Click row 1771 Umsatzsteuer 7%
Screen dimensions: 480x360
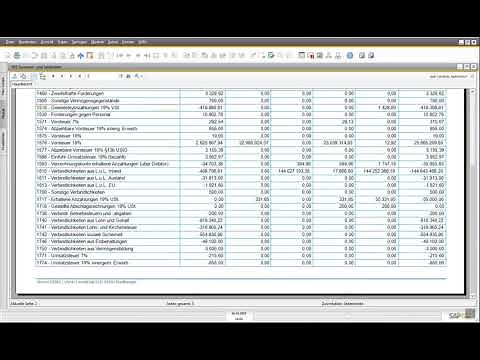click(x=241, y=256)
